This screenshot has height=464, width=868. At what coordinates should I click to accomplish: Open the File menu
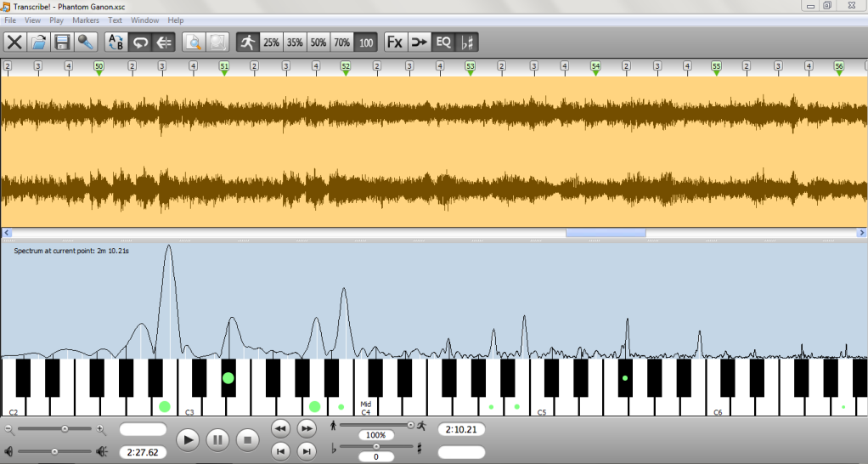click(10, 20)
